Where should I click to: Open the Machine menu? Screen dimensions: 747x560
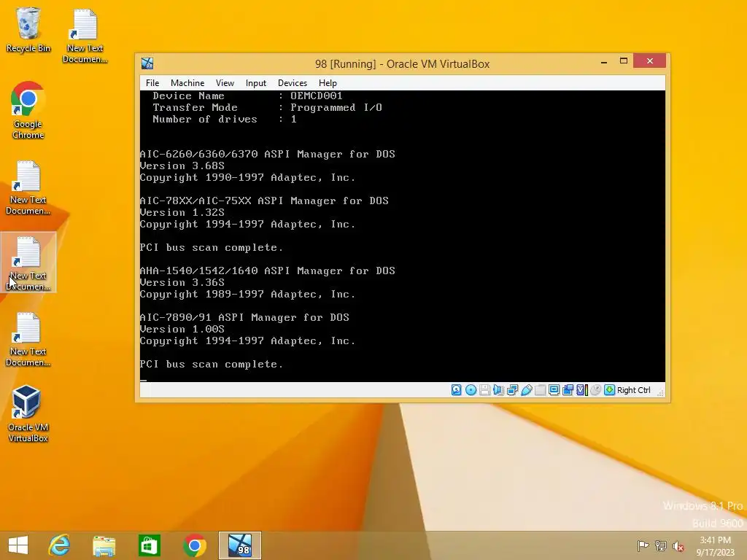pyautogui.click(x=187, y=83)
